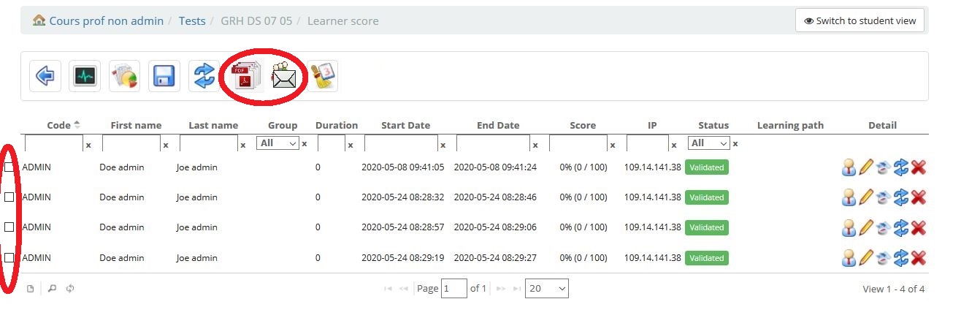Click the pager first-page button
This screenshot has width=980, height=318.
click(x=388, y=289)
